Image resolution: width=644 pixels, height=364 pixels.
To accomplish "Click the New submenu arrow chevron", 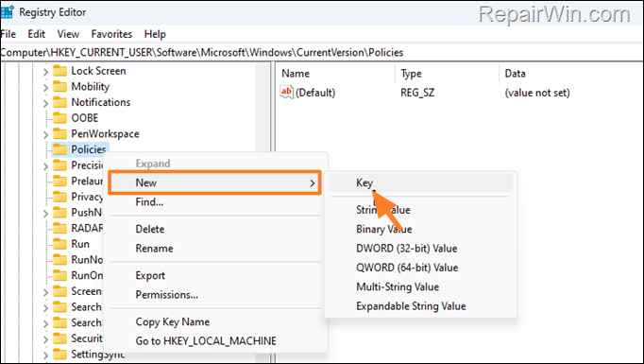I will tap(313, 183).
